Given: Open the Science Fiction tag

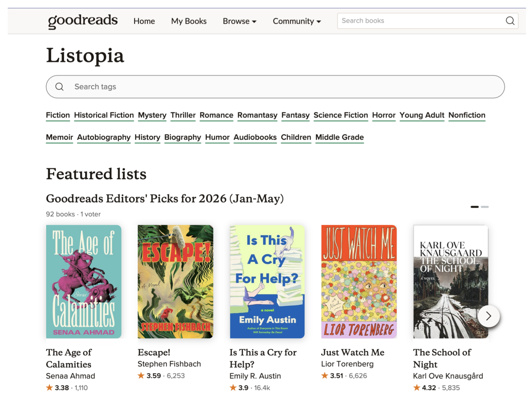Looking at the screenshot, I should (341, 115).
